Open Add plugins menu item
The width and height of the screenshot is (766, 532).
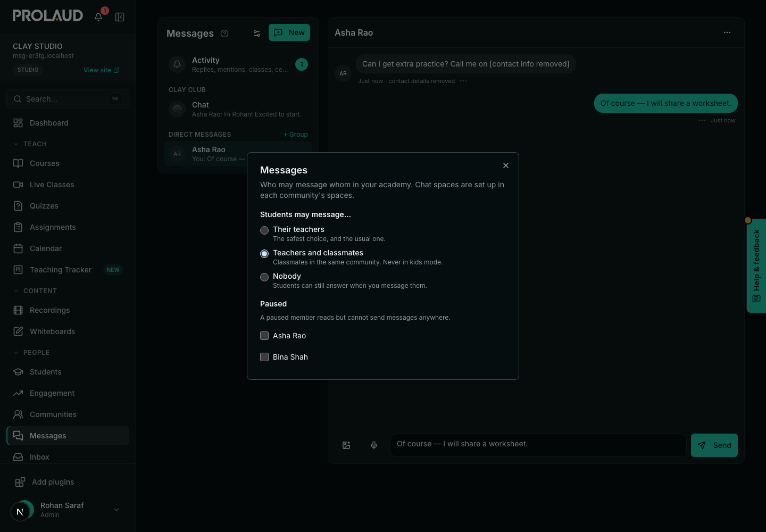[x=68, y=482]
